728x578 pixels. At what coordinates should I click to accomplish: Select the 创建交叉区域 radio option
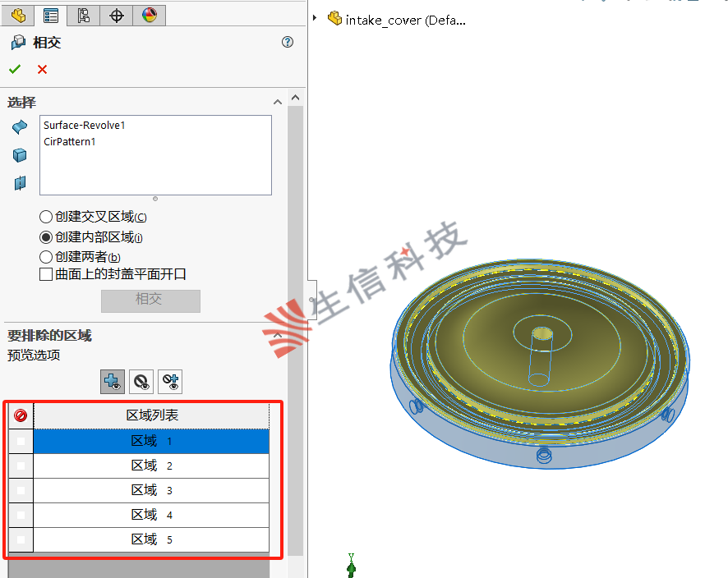[47, 216]
